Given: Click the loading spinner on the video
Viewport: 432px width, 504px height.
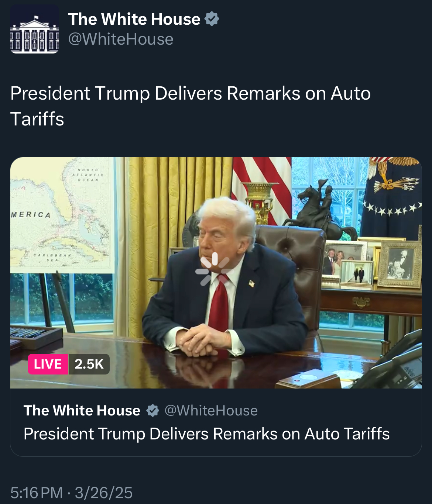Looking at the screenshot, I should coord(215,269).
